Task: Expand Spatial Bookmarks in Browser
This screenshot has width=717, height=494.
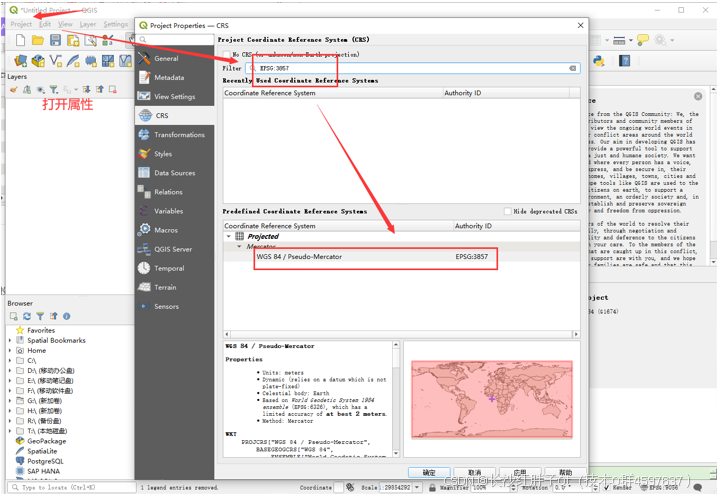Action: coord(10,340)
